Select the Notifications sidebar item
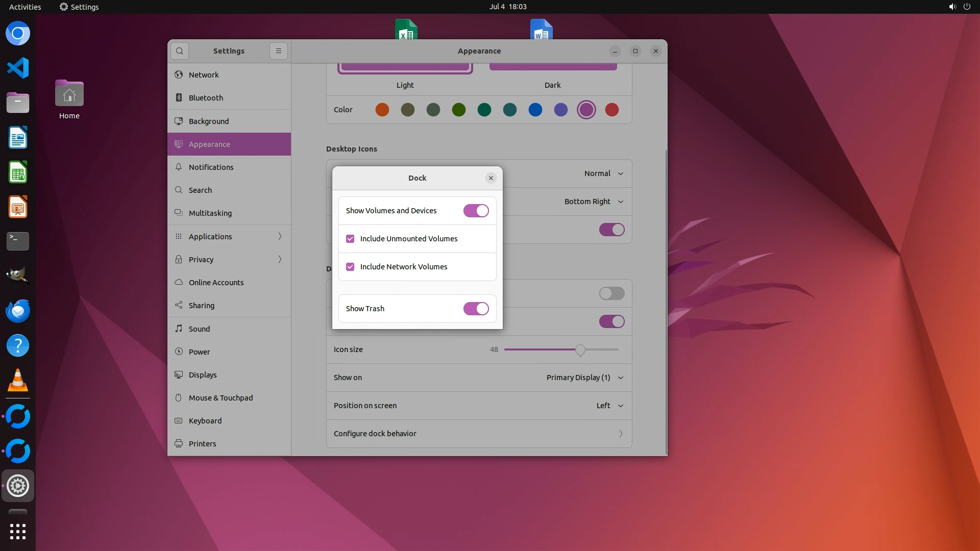This screenshot has height=551, width=980. point(211,167)
